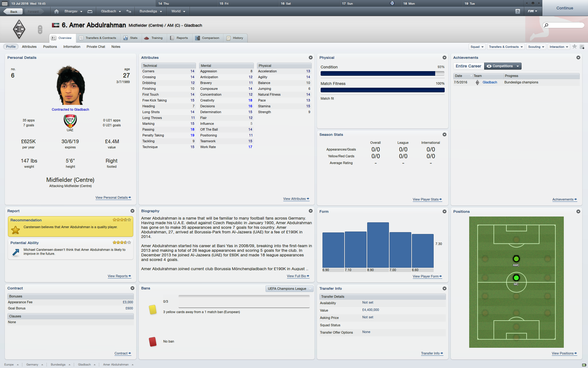Screen dimensions: 588x368
Task: Open the Report panel options circle
Action: [132, 211]
